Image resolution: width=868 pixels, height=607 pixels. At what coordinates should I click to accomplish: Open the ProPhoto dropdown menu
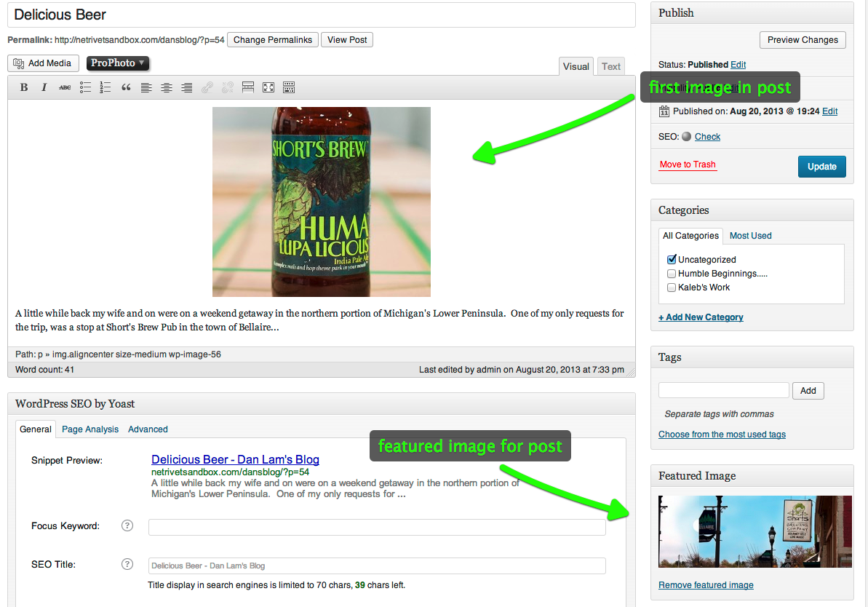pos(118,63)
